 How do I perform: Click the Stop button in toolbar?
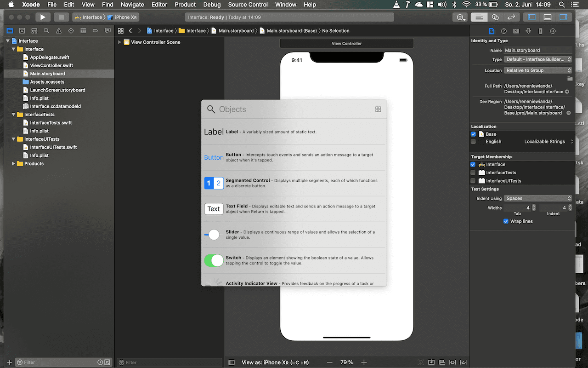(61, 17)
